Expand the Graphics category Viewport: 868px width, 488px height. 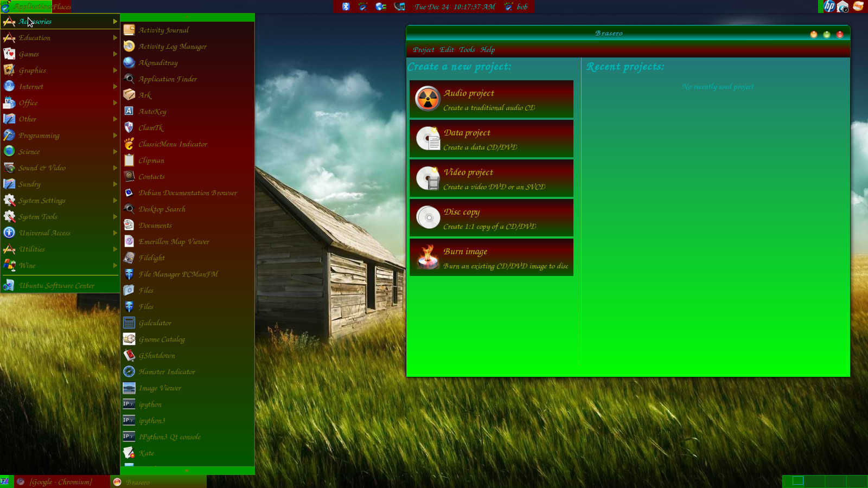pyautogui.click(x=60, y=70)
